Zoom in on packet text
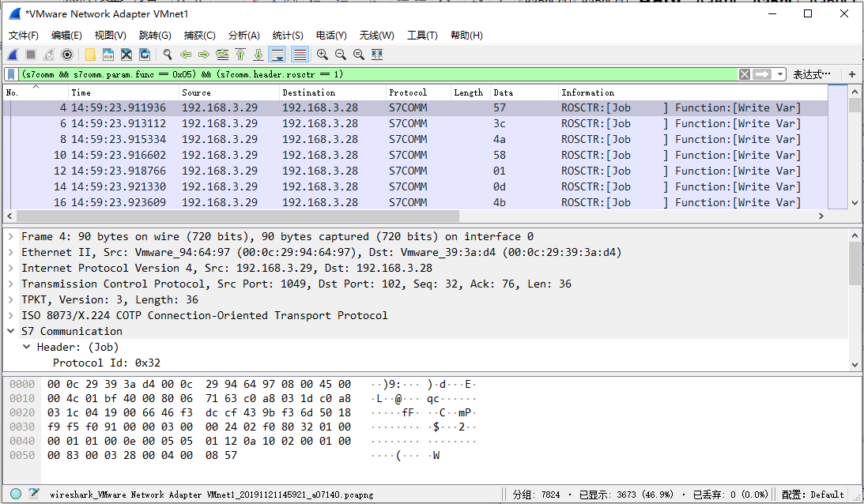 point(323,55)
